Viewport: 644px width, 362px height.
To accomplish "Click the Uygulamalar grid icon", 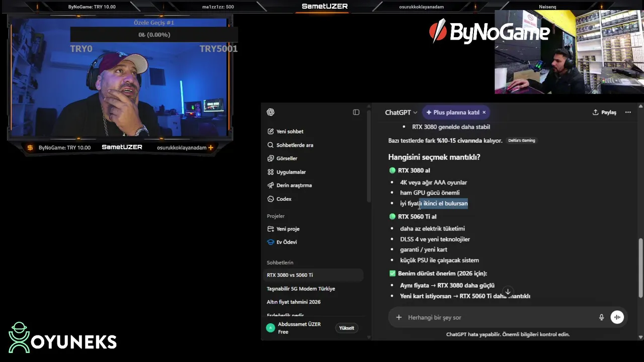I will pos(271,172).
